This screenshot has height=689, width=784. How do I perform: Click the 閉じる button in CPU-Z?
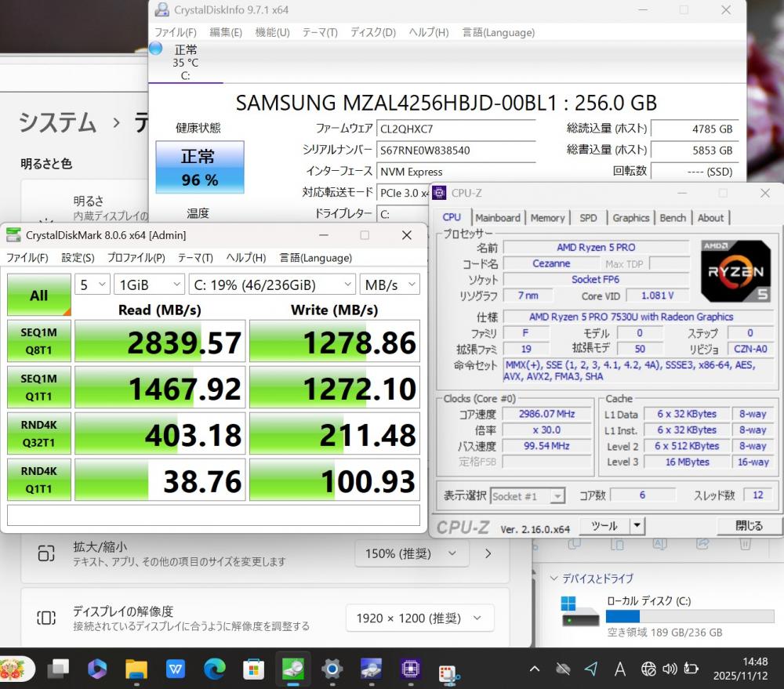[x=749, y=526]
